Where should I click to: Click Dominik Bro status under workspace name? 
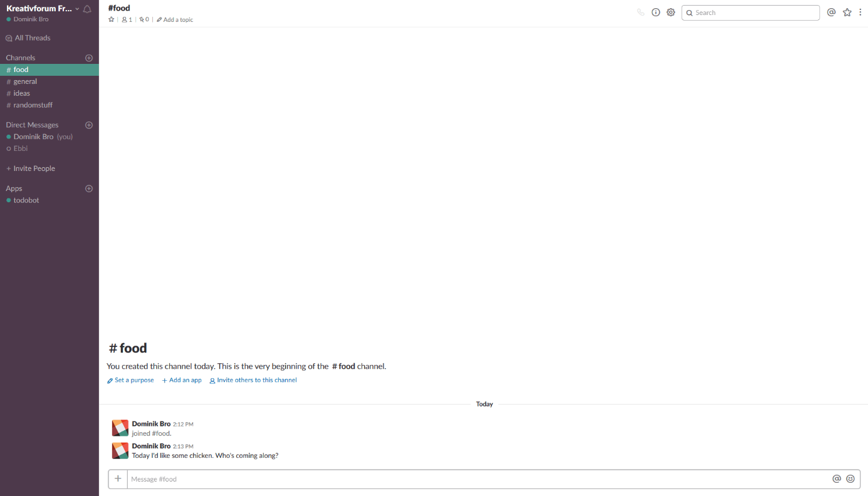click(x=28, y=19)
